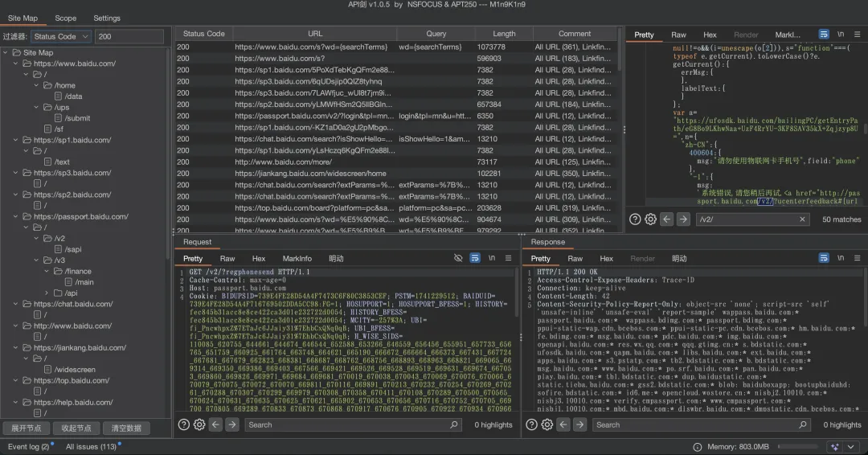This screenshot has width=868, height=455.
Task: Toggle \n non-printable chars in Response panel
Action: coord(841,258)
